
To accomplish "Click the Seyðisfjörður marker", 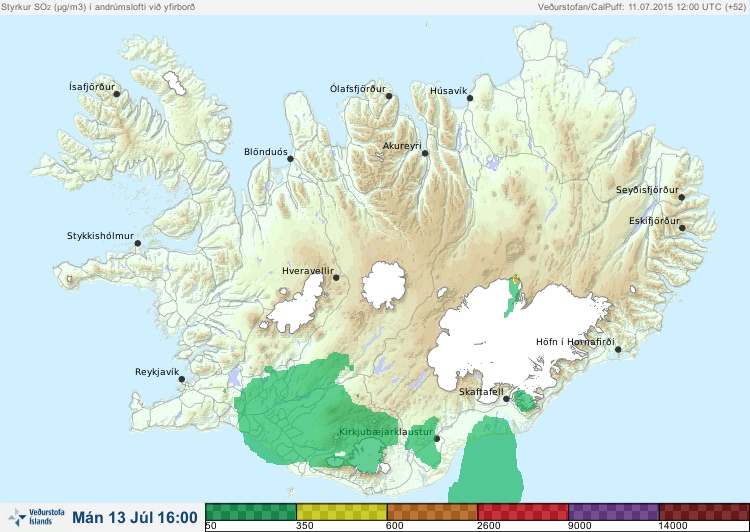I will (x=682, y=197).
